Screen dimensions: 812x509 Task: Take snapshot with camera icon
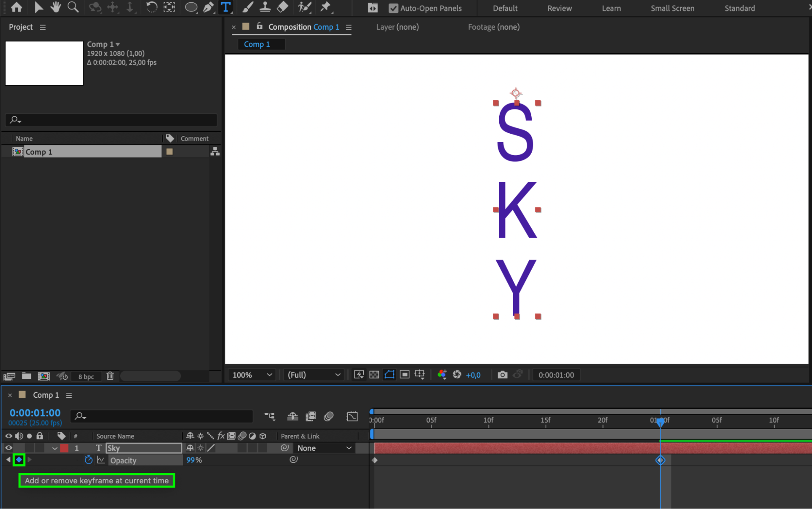502,375
